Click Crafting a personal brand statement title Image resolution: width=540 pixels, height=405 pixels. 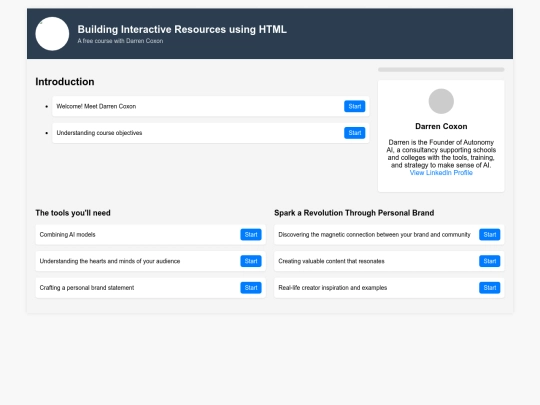[87, 288]
